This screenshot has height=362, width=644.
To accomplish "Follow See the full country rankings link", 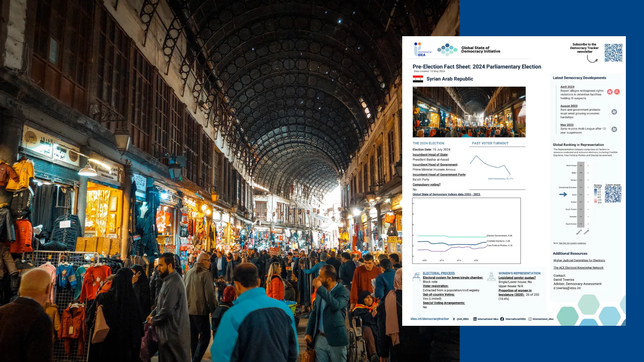I will click(573, 243).
